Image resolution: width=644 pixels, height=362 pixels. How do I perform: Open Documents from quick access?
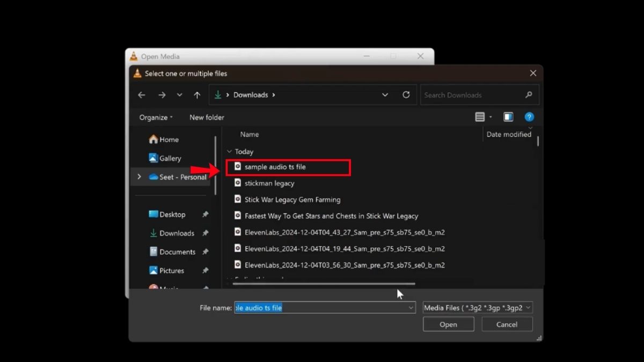point(172,252)
